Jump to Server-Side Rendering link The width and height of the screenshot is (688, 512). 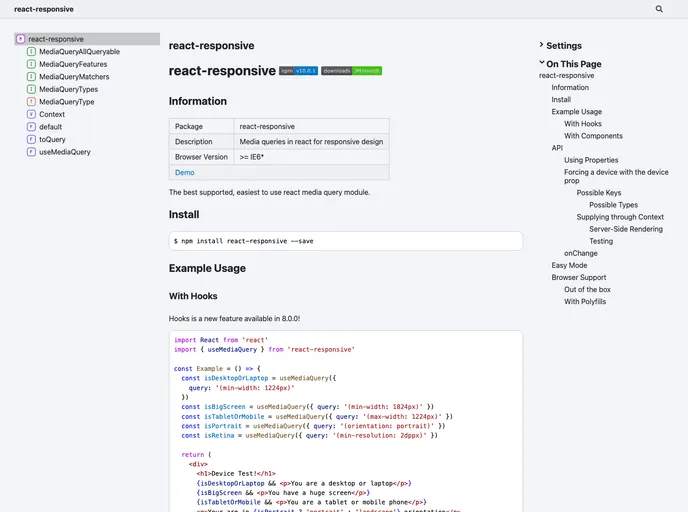coord(626,229)
